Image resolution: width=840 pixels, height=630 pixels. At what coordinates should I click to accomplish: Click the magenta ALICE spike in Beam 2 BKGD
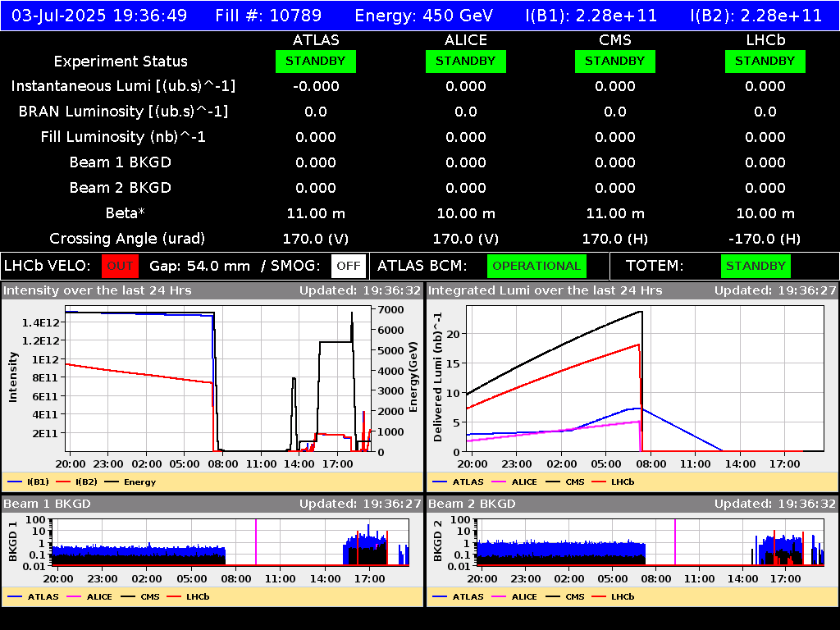tap(675, 541)
